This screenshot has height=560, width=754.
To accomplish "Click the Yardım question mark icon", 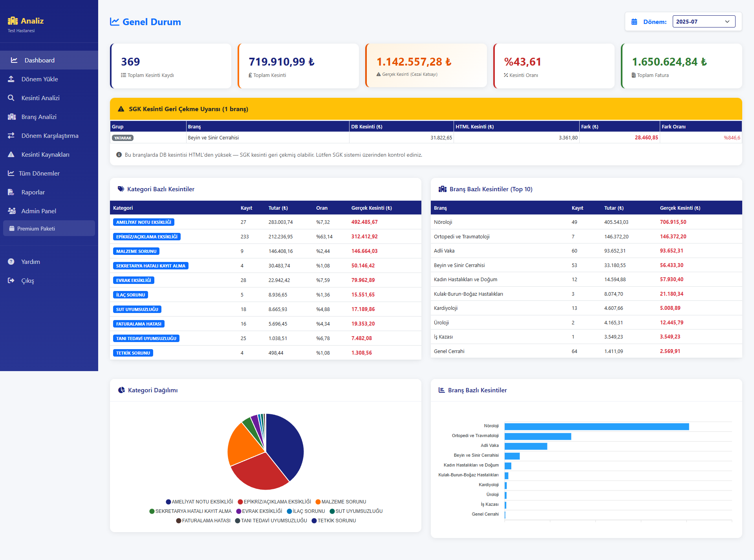I will pyautogui.click(x=11, y=262).
